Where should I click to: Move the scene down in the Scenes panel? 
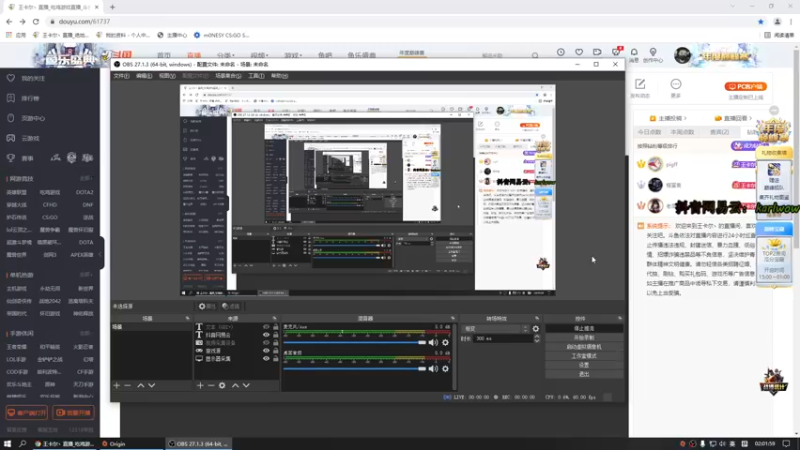click(x=152, y=386)
